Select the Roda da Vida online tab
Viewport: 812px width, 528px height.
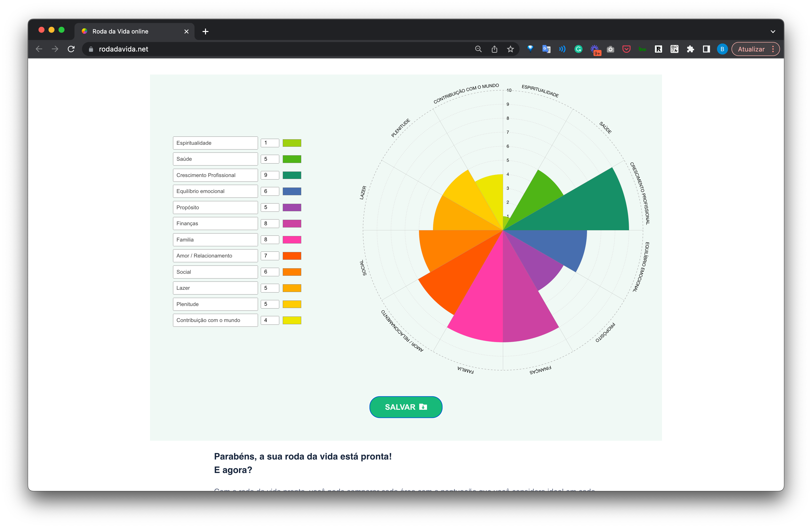[130, 31]
